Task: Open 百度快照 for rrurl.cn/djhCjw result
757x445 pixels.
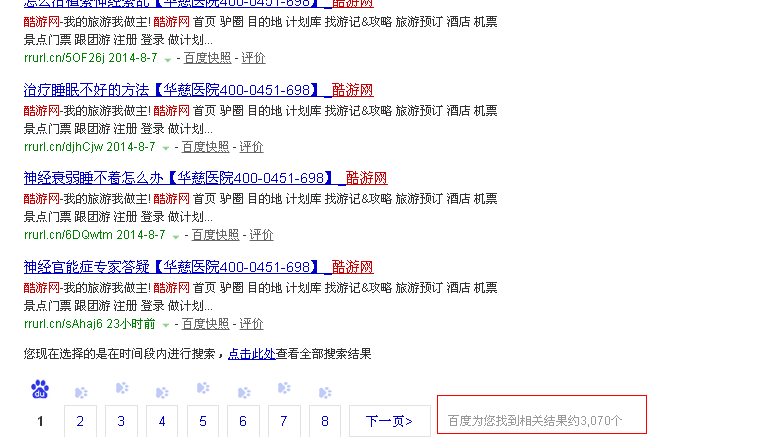Action: click(x=205, y=147)
